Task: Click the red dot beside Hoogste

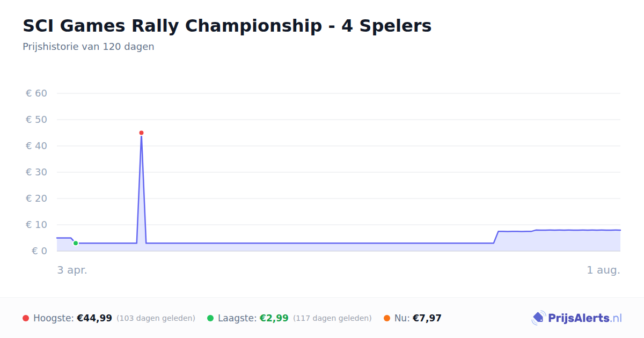Action: click(26, 318)
